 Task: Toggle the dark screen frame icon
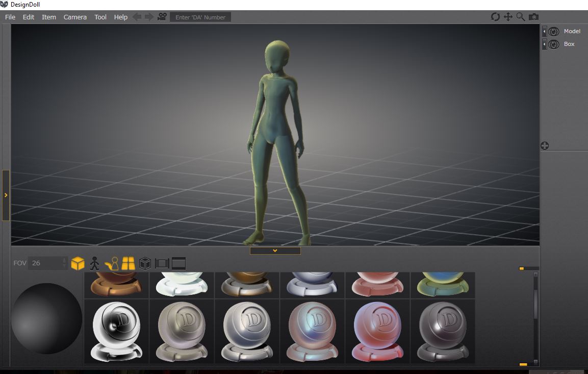[x=178, y=263]
